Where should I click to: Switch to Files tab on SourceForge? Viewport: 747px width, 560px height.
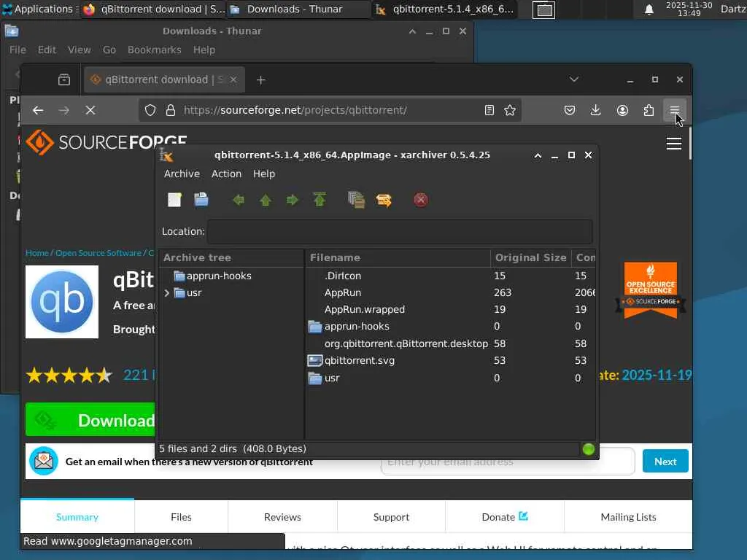pyautogui.click(x=181, y=517)
